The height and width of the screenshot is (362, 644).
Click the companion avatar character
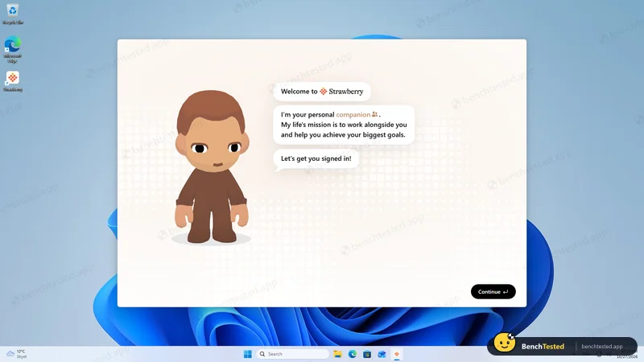tap(212, 167)
